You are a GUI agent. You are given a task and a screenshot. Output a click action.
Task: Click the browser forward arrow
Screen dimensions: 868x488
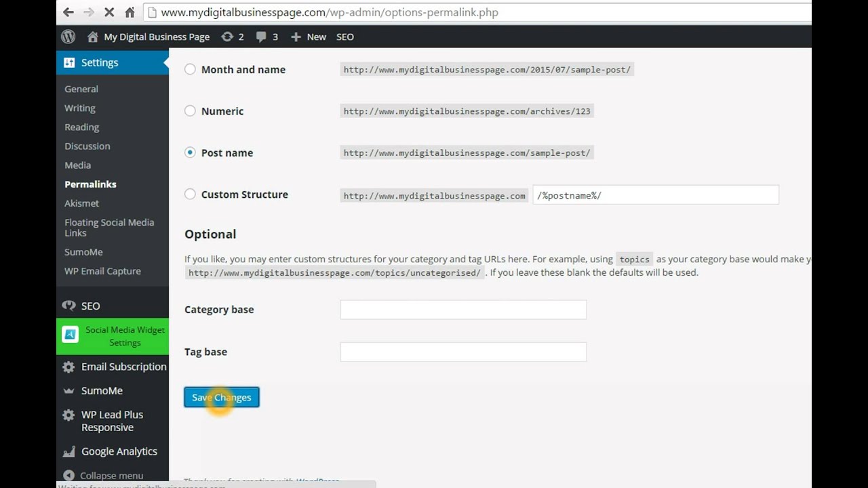tap(89, 12)
